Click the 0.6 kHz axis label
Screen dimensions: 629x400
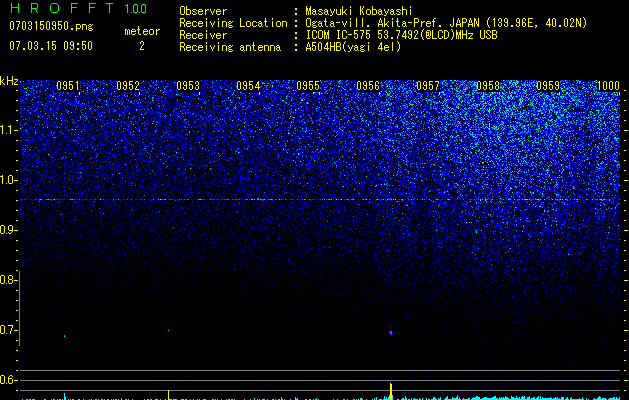8,380
